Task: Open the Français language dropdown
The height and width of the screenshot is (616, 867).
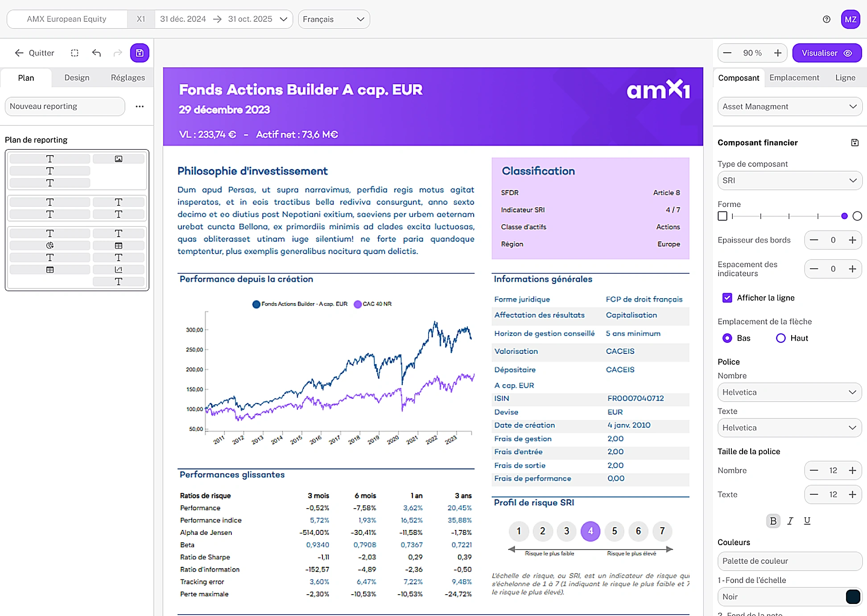Action: [334, 19]
